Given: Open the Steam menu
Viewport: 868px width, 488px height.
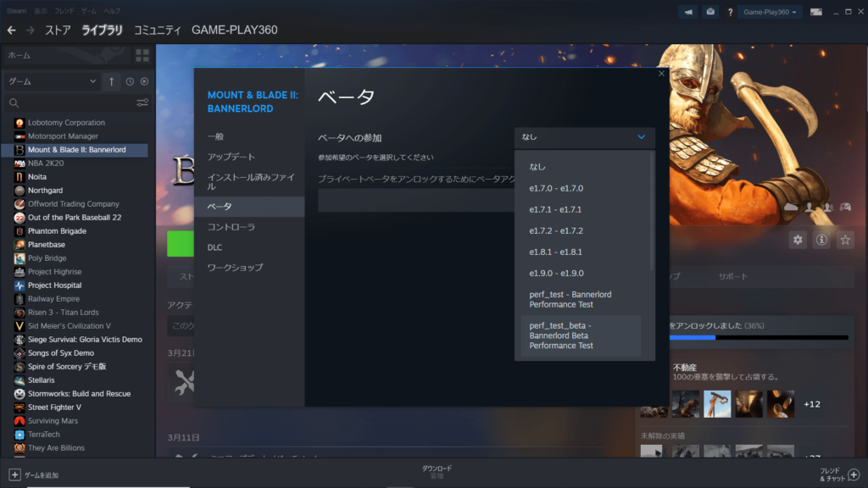Looking at the screenshot, I should [x=17, y=10].
